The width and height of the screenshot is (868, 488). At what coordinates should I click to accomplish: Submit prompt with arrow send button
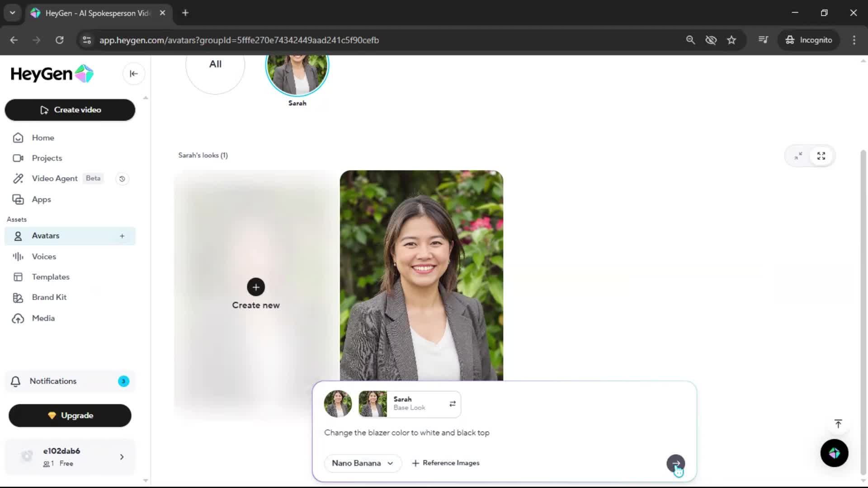[x=675, y=463]
